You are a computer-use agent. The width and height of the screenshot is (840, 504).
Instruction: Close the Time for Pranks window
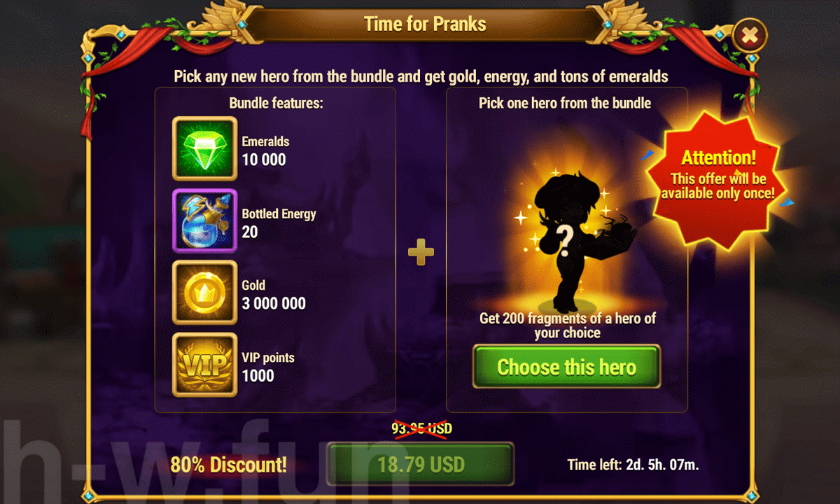click(750, 34)
